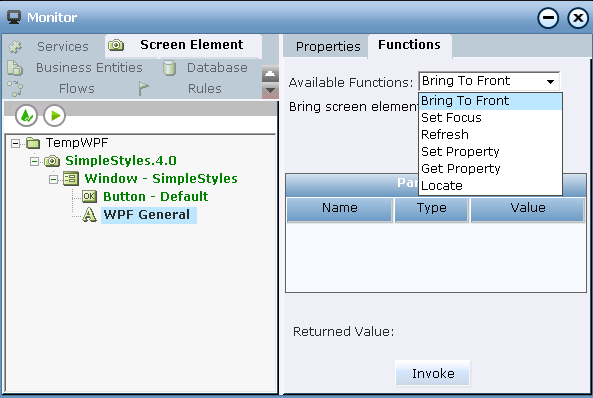Select the WPF General tree item
Image resolution: width=593 pixels, height=398 pixels.
tap(147, 215)
